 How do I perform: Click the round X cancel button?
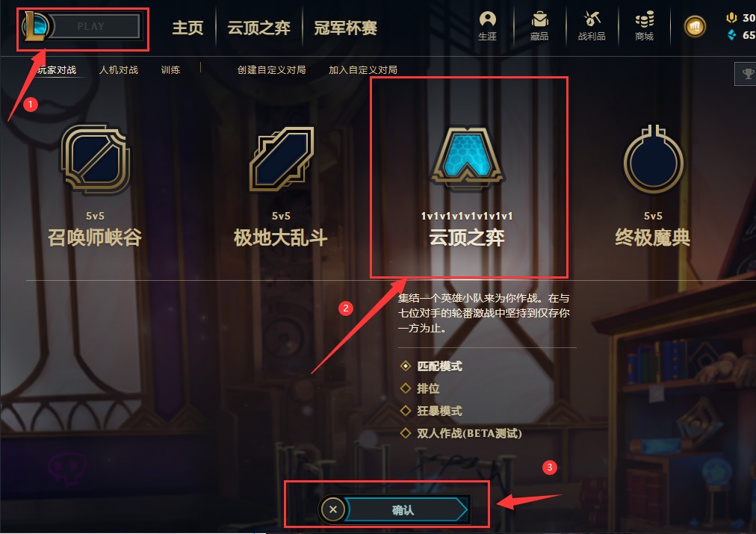332,509
